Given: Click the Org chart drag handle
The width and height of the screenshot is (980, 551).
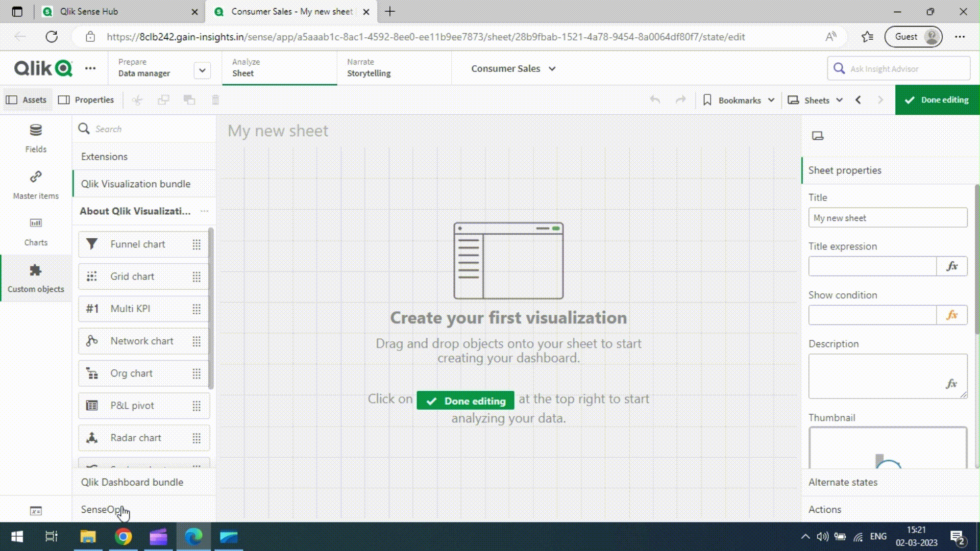Looking at the screenshot, I should [197, 373].
